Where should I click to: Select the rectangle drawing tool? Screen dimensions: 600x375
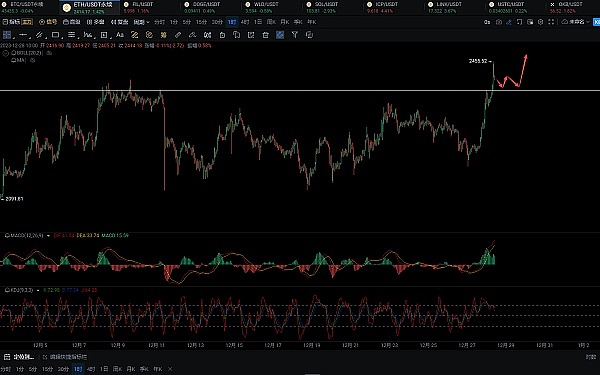(x=55, y=35)
